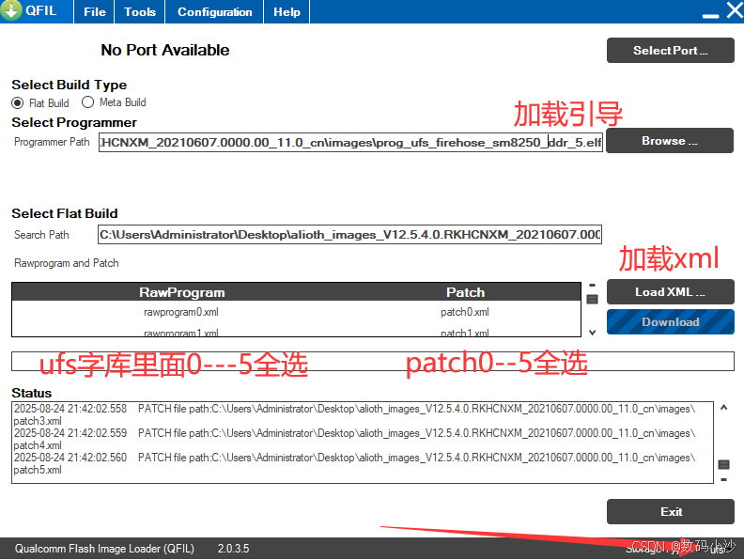Open the File menu
744x560 pixels.
[x=95, y=12]
